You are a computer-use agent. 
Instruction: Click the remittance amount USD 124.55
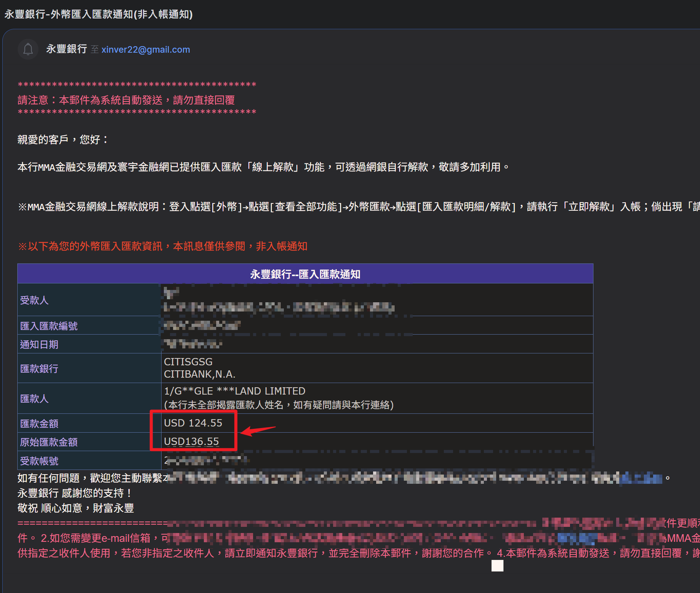[x=193, y=423]
